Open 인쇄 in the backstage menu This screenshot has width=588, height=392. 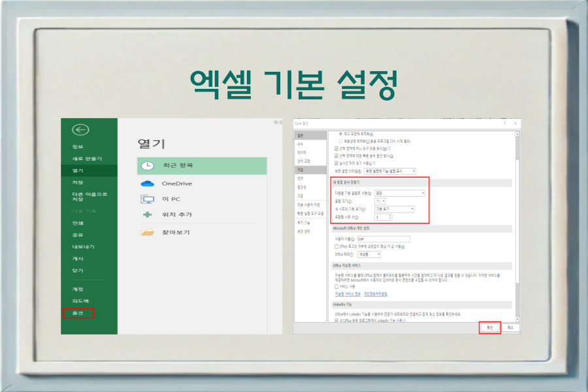click(78, 223)
